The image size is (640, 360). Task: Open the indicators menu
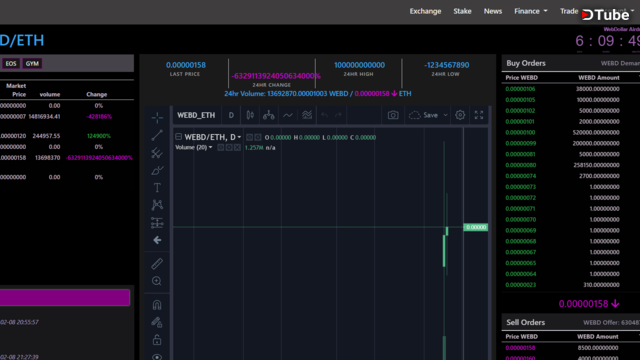[288, 116]
